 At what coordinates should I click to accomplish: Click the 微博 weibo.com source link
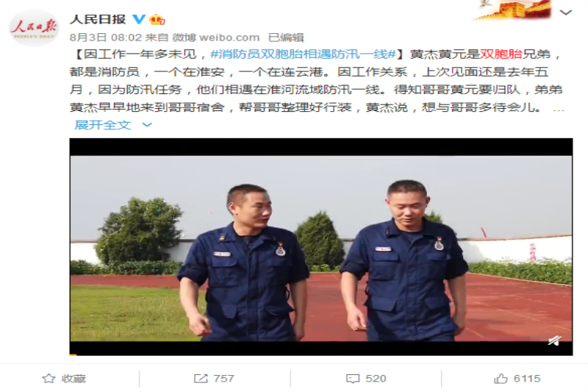[x=215, y=38]
